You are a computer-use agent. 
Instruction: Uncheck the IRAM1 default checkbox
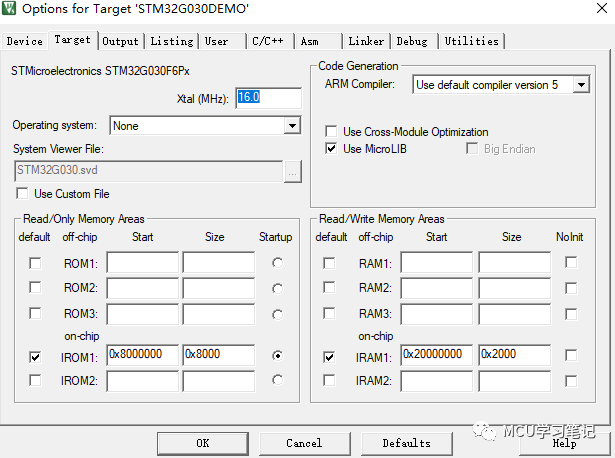329,357
